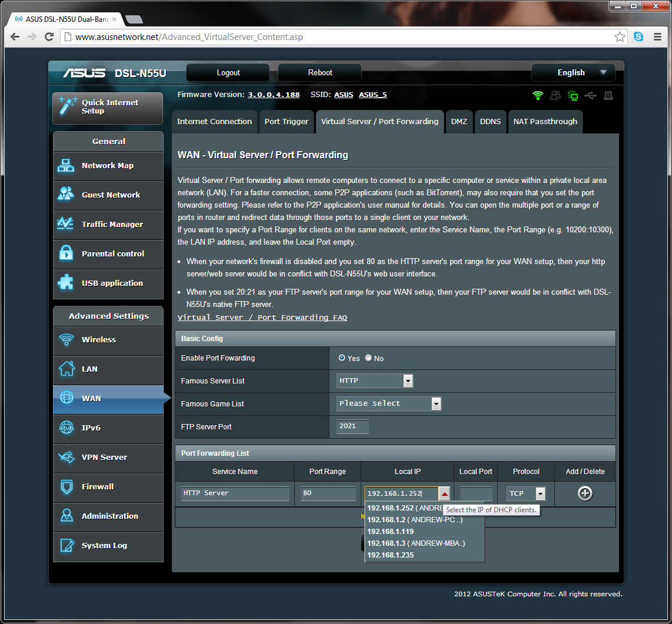Choose 192.168.1.235 from the client list

tap(424, 555)
